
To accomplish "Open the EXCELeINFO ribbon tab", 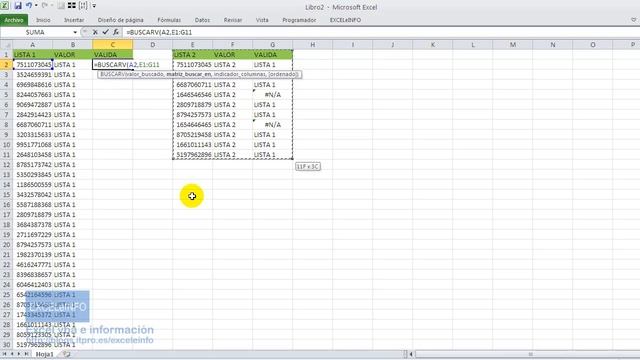I will [x=345, y=20].
